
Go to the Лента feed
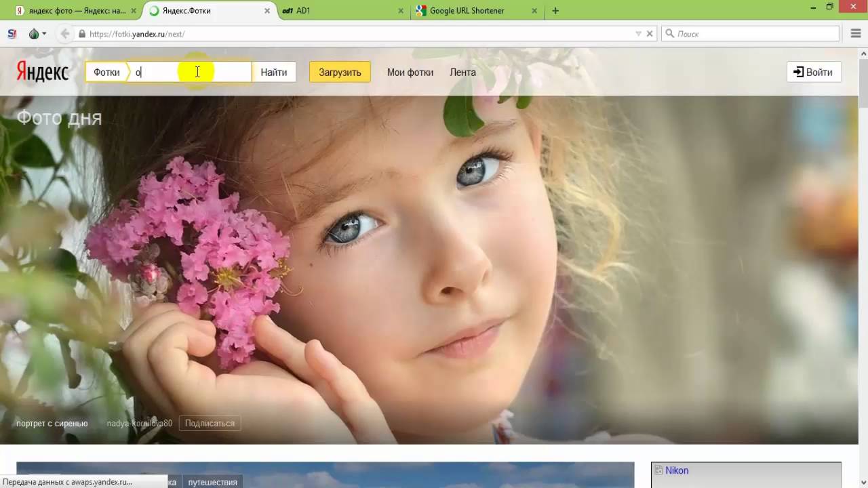(462, 73)
